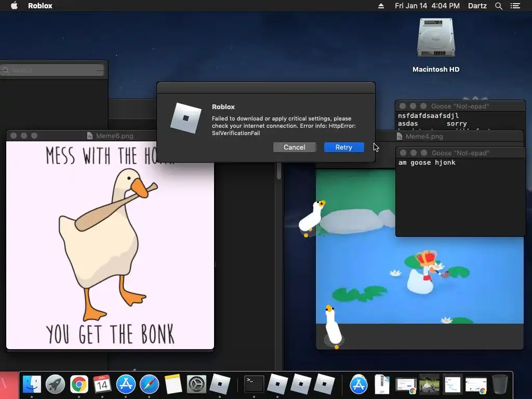This screenshot has height=399, width=532.
Task: Click the Meme4.png window title
Action: click(424, 137)
